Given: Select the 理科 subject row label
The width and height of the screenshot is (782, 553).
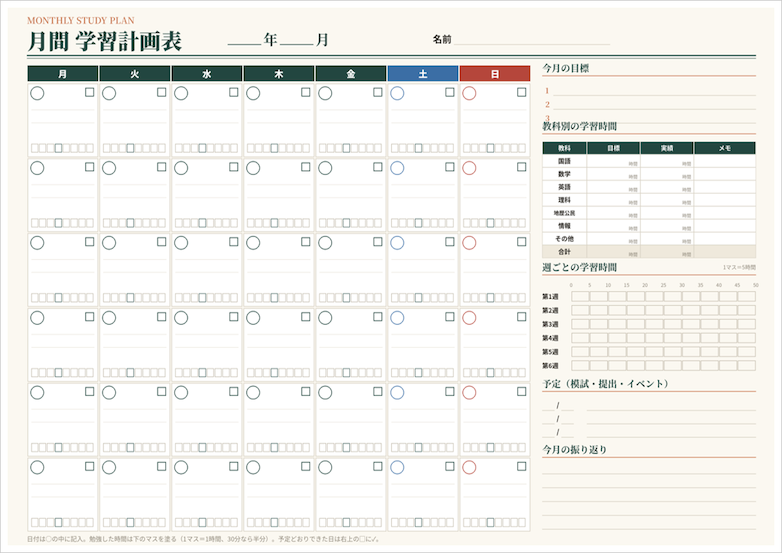Looking at the screenshot, I should [565, 200].
